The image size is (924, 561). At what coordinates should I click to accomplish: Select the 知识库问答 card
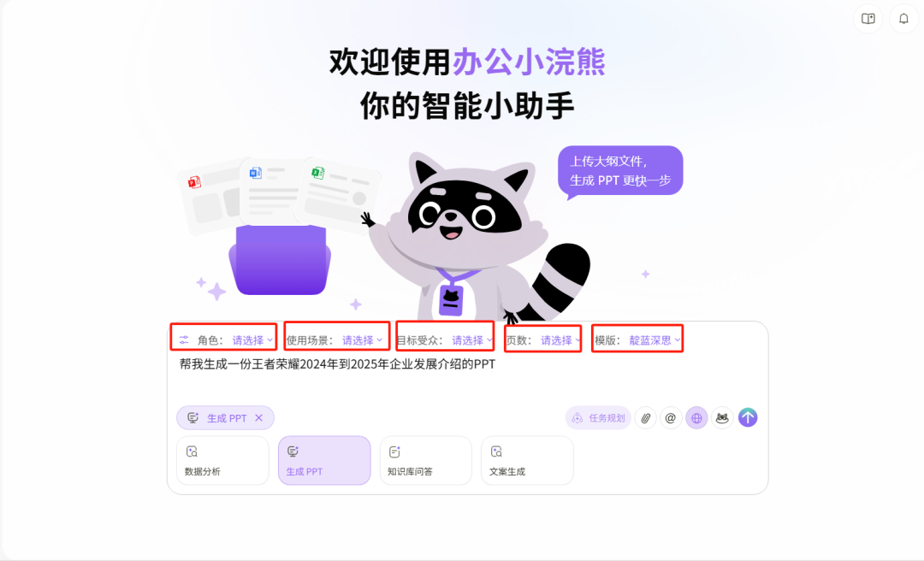click(x=425, y=461)
